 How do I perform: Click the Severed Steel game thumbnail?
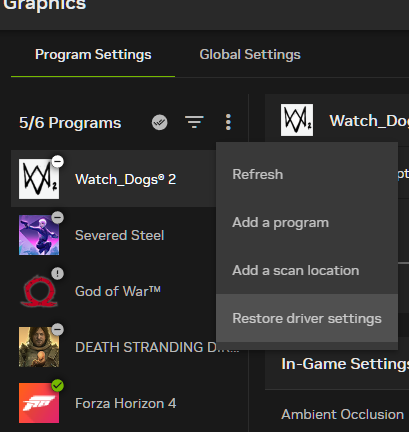pos(39,235)
